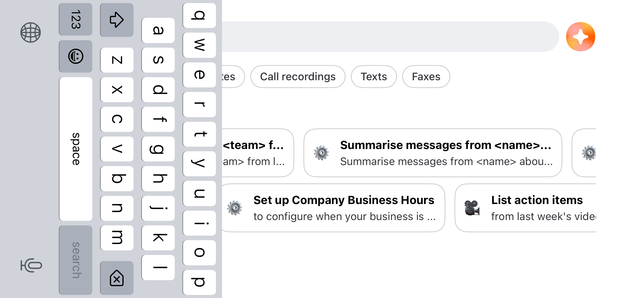The width and height of the screenshot is (644, 298).
Task: Tap gear icon on Business Hours card
Action: tap(235, 208)
